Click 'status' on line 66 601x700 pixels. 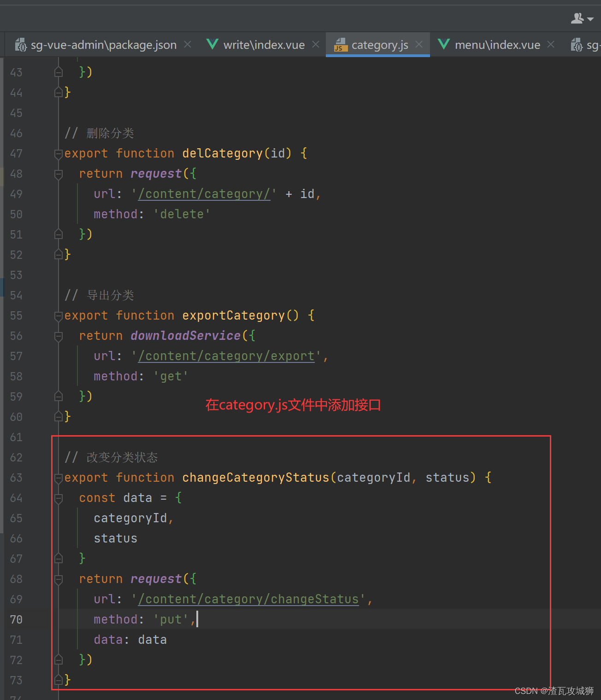click(116, 538)
